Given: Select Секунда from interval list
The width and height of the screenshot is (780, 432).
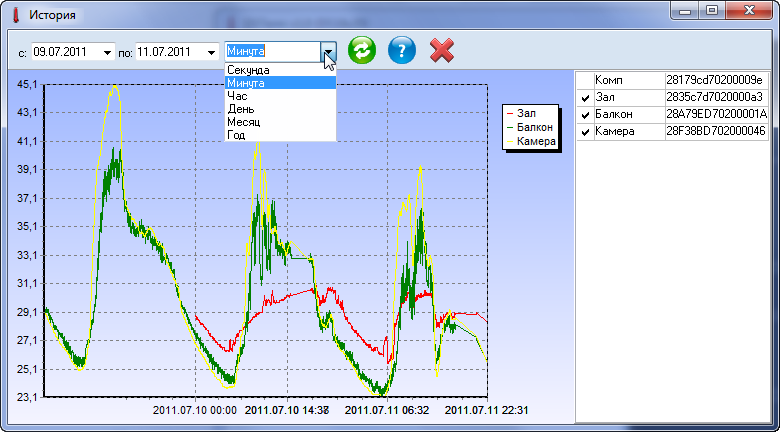Looking at the screenshot, I should coord(281,70).
